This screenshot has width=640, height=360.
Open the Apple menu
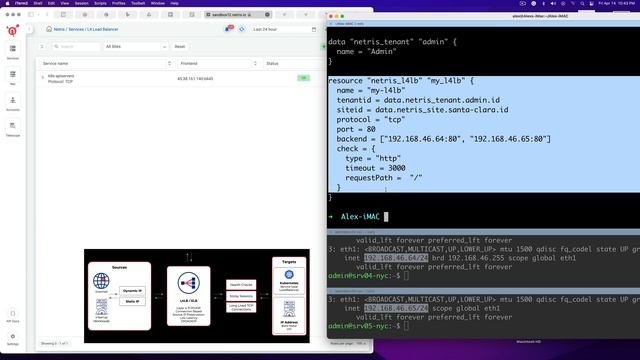click(7, 3)
